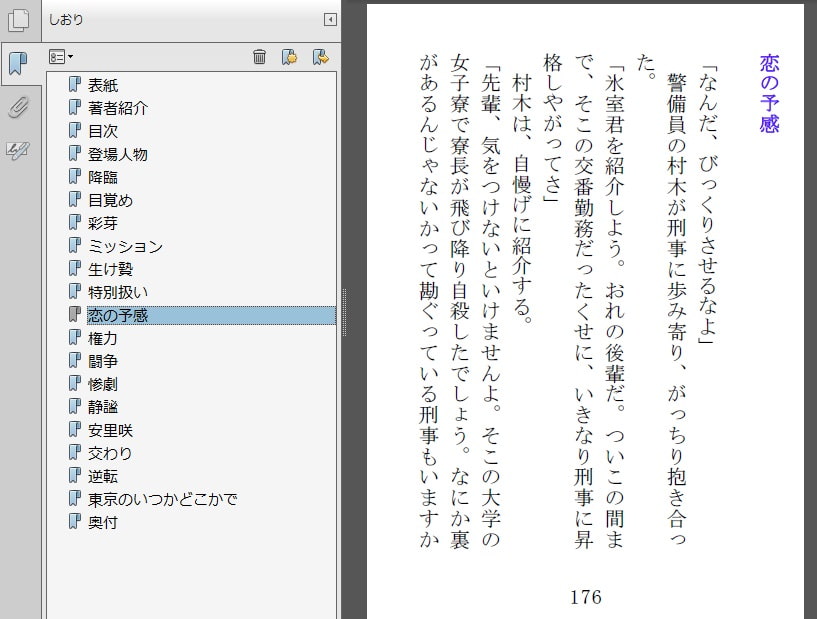
Task: Open the signatures panel icon
Action: tap(18, 151)
